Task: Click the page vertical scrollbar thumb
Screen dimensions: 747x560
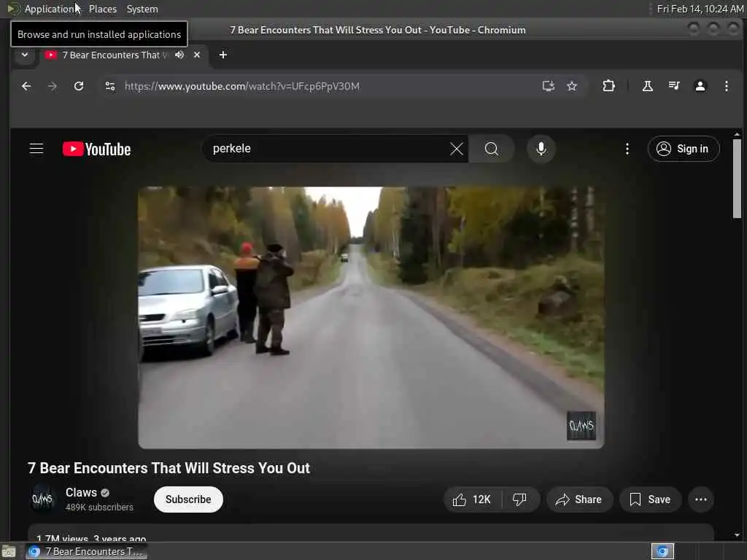Action: click(737, 179)
